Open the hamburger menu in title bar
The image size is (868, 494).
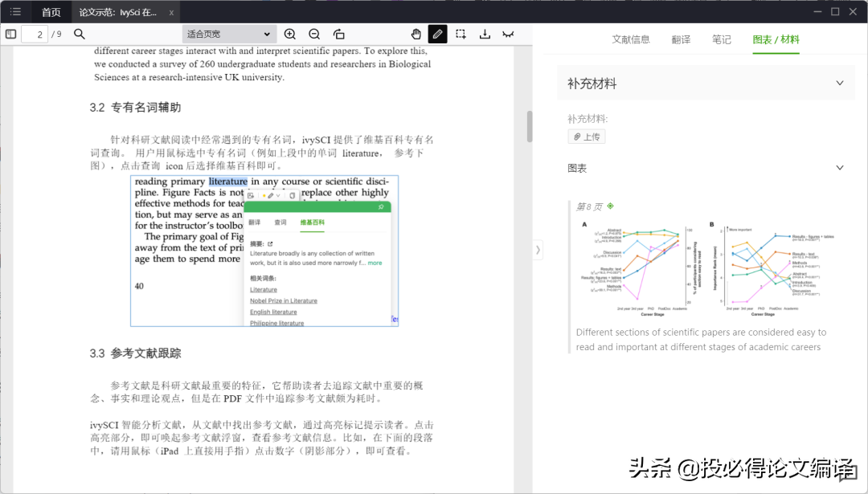[15, 11]
